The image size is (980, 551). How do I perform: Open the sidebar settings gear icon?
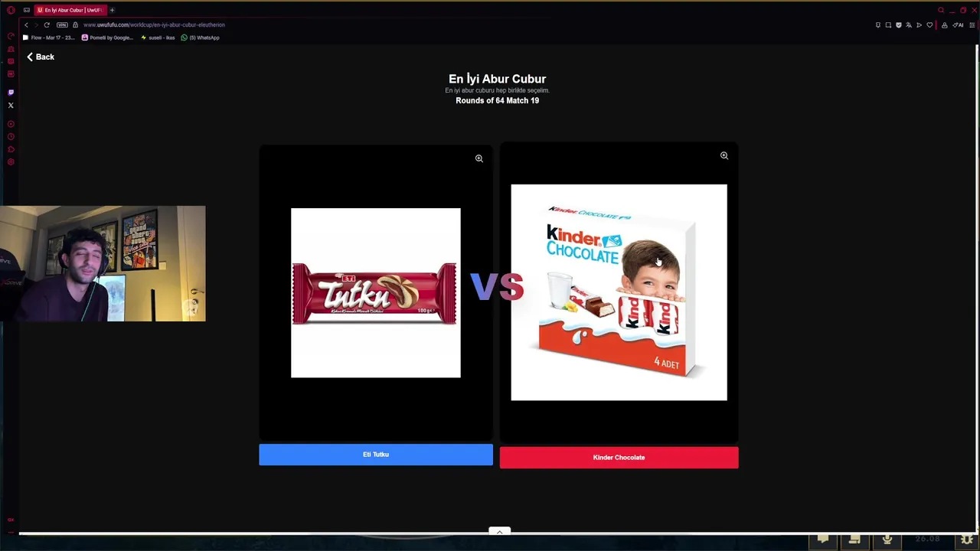11,162
